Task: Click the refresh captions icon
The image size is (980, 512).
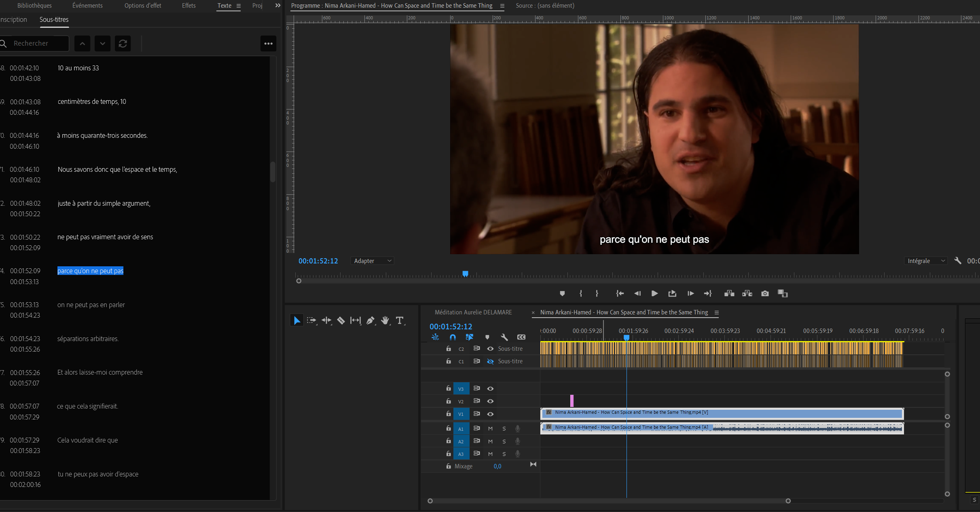Action: tap(123, 43)
